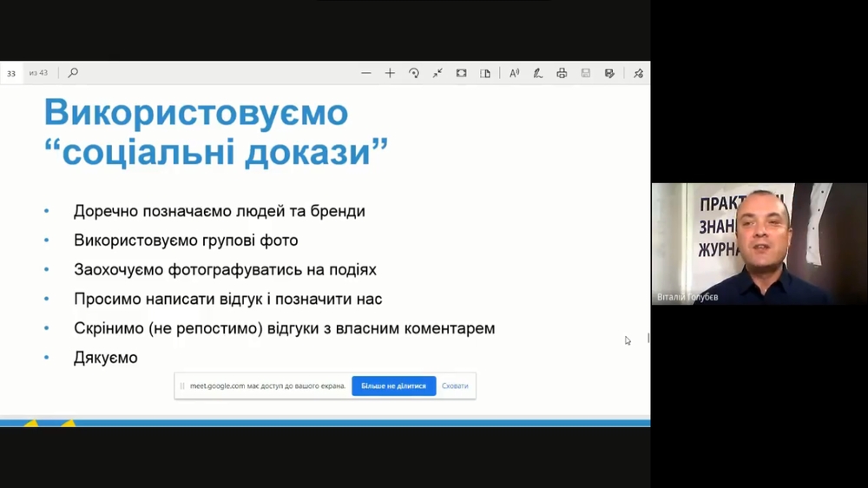868x488 pixels.
Task: Click the 'Сховати' link
Action: (x=455, y=386)
